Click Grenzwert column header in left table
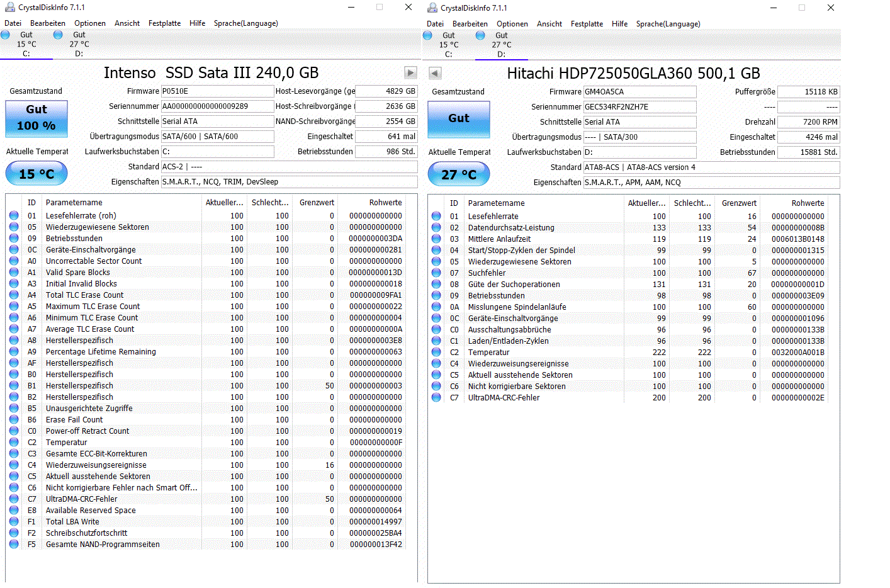890x588 pixels. pos(316,203)
